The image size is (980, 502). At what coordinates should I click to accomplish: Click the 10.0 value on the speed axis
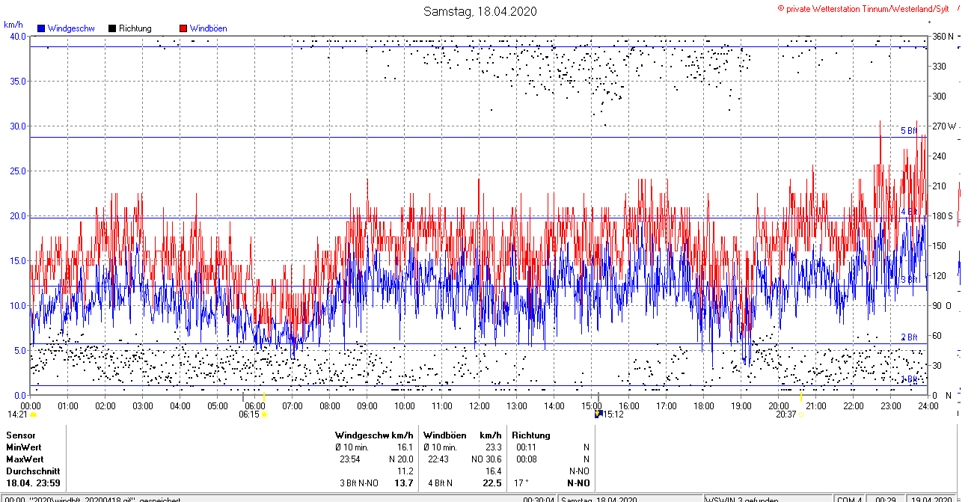pyautogui.click(x=18, y=305)
